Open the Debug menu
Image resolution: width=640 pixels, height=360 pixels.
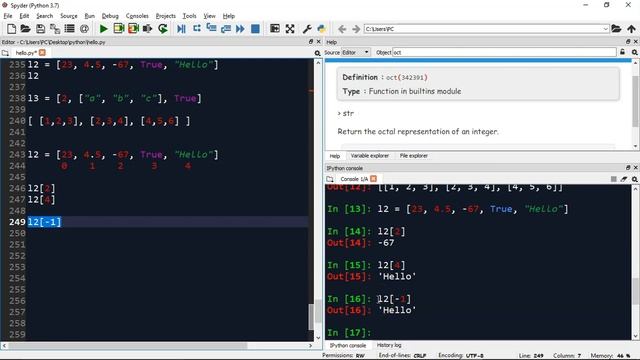point(110,16)
